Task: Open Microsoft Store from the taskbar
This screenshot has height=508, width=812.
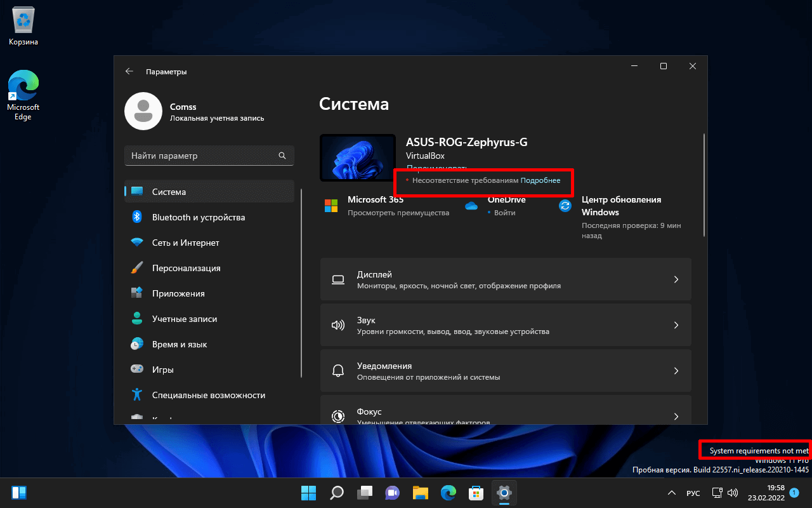Action: pos(476,492)
